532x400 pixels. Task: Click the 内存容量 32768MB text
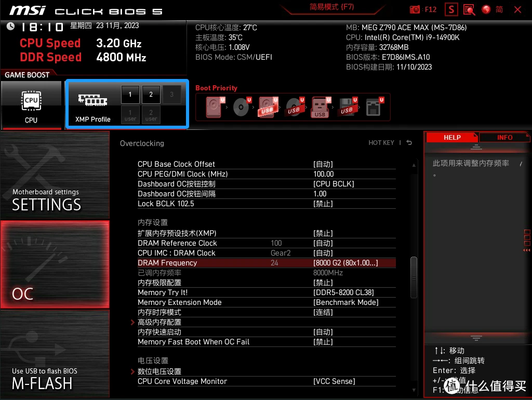pos(377,47)
